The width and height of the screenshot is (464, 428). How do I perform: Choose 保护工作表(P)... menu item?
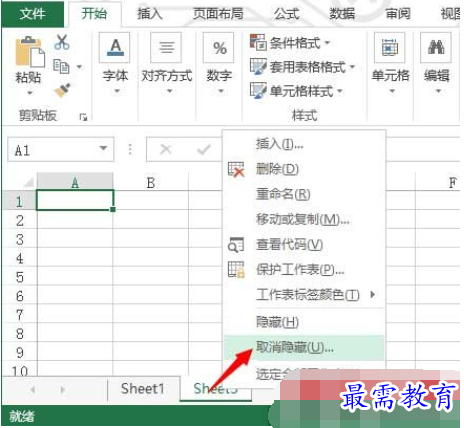tap(304, 269)
